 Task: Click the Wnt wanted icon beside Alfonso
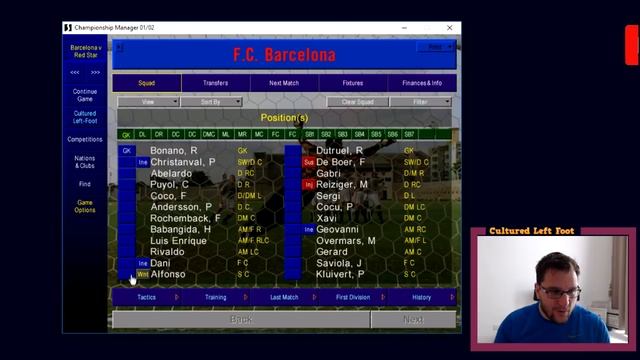point(142,275)
